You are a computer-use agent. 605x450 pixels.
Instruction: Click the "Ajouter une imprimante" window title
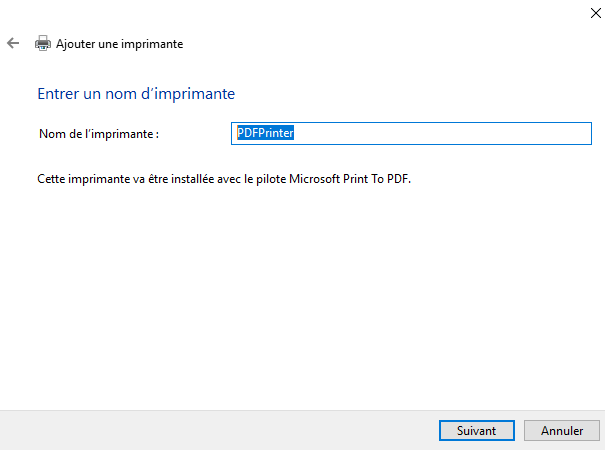pos(119,44)
